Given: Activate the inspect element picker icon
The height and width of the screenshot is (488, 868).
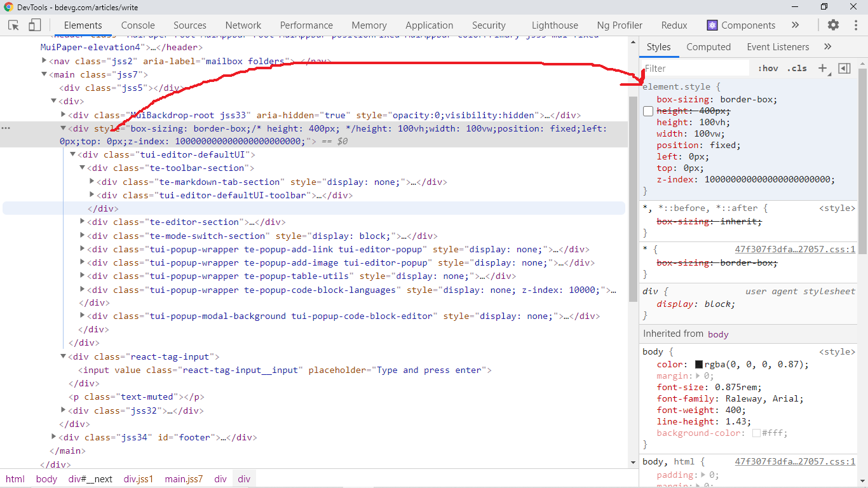Looking at the screenshot, I should (x=13, y=25).
